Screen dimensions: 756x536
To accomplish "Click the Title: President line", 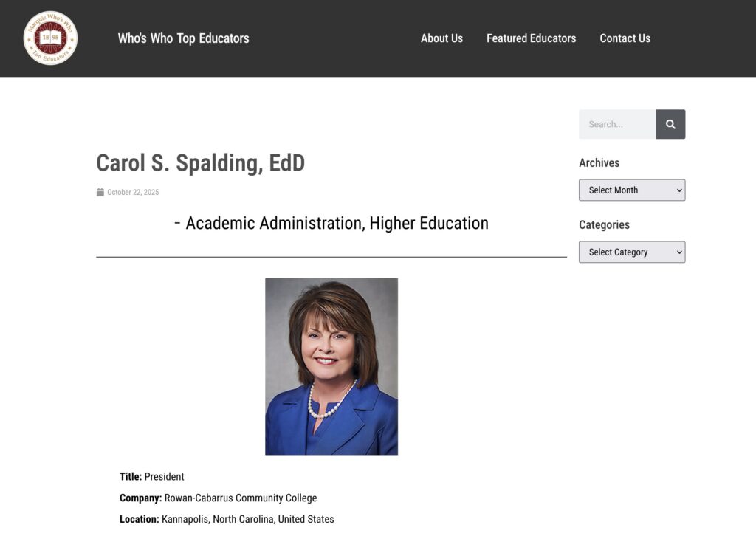I will click(152, 477).
